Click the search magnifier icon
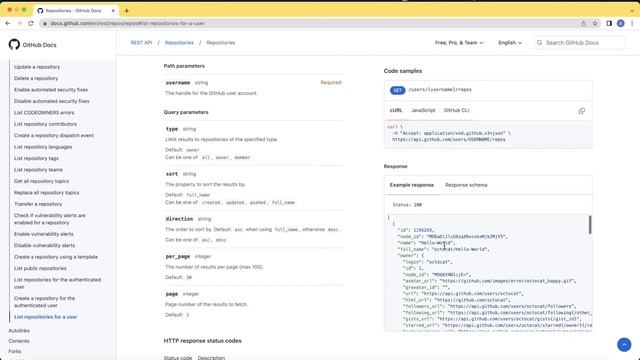This screenshot has width=640, height=360. (540, 42)
